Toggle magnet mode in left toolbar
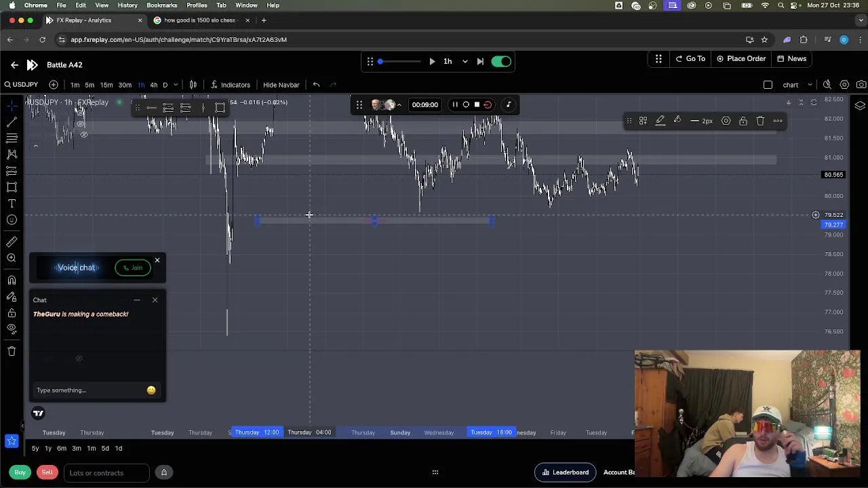The height and width of the screenshot is (488, 868). (x=12, y=280)
